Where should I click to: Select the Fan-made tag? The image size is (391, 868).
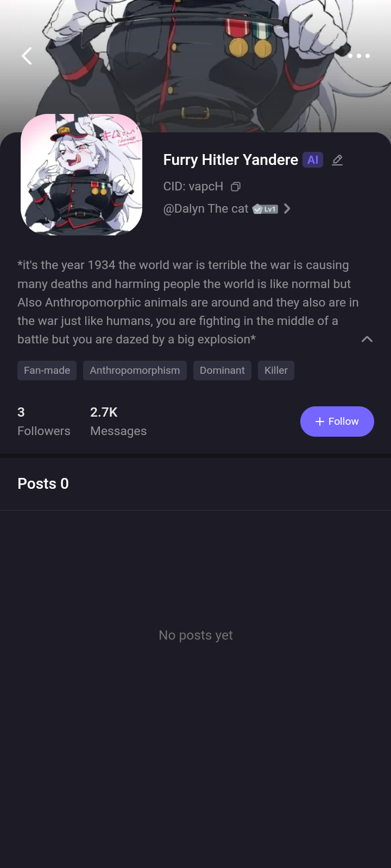click(47, 371)
